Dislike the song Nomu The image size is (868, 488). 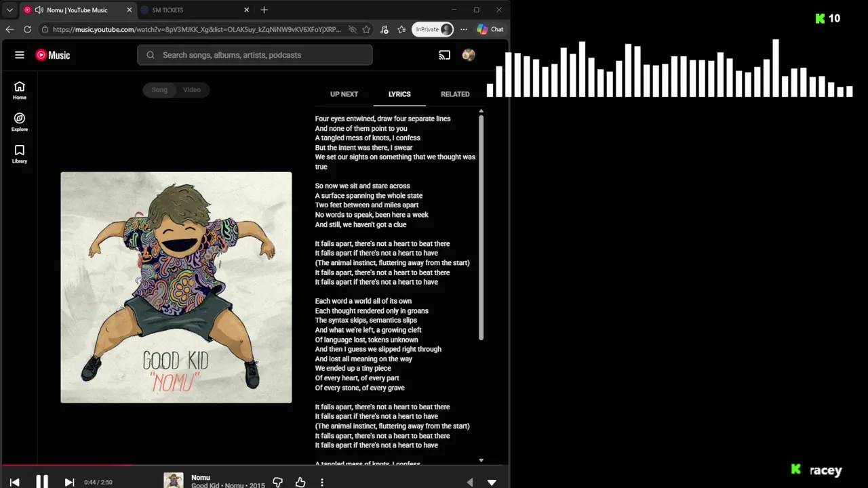click(x=277, y=482)
